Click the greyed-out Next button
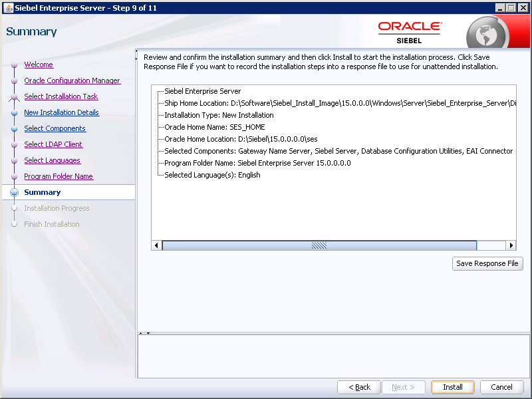The width and height of the screenshot is (532, 399). 403,387
